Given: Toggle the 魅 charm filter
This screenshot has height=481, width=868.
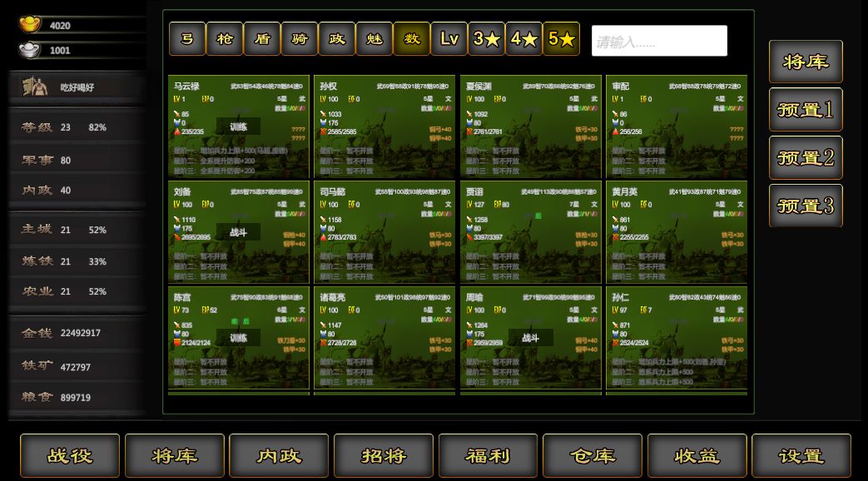Looking at the screenshot, I should pyautogui.click(x=374, y=39).
